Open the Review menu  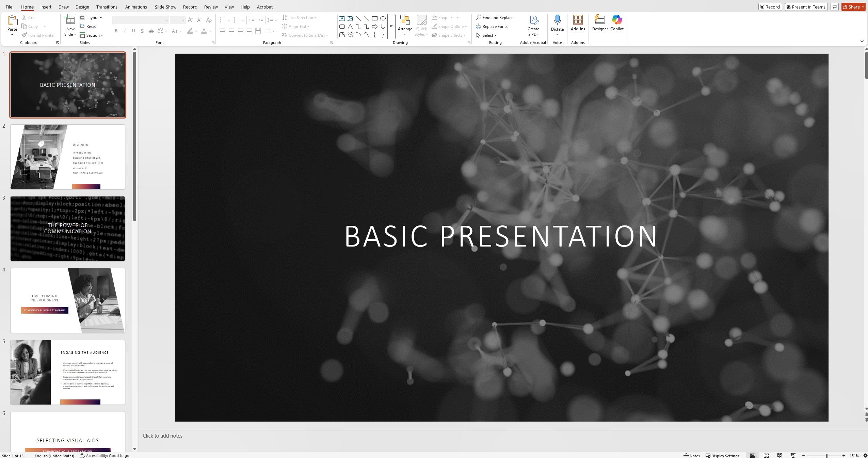pos(210,6)
